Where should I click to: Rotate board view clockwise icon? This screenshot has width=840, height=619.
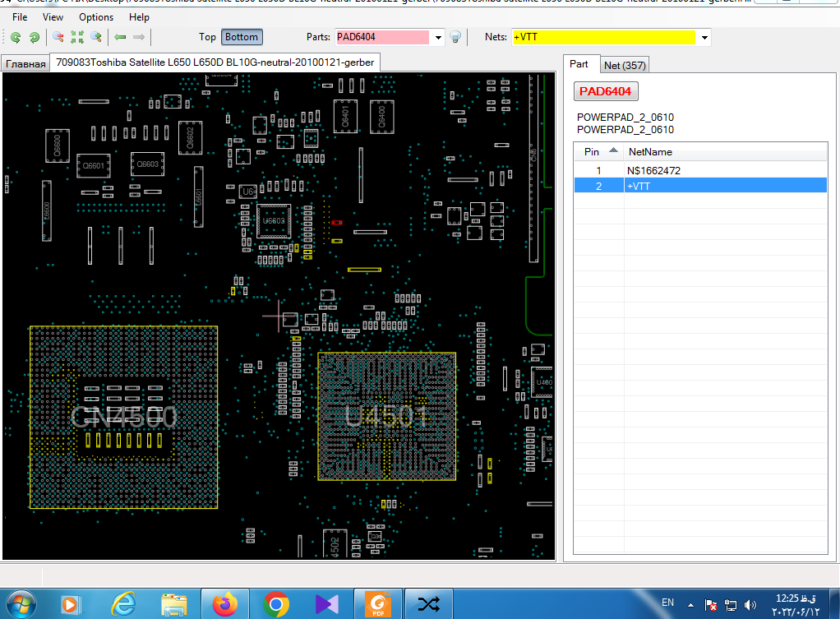point(16,37)
